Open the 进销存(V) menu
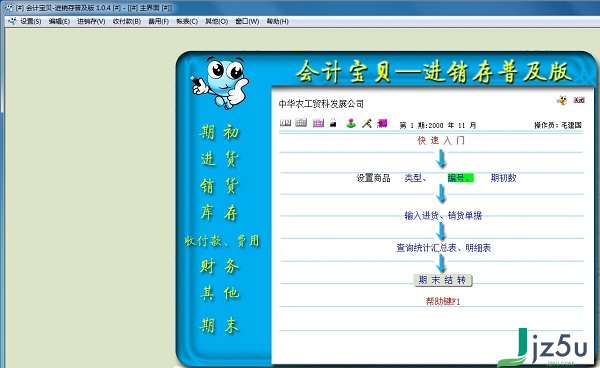The width and height of the screenshot is (600, 368). [x=91, y=21]
